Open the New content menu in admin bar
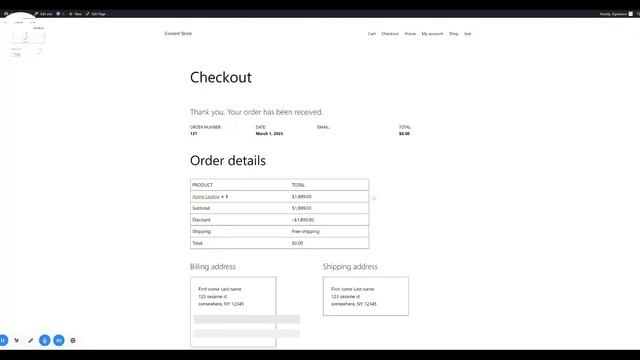This screenshot has width=640, height=360. pos(75,13)
